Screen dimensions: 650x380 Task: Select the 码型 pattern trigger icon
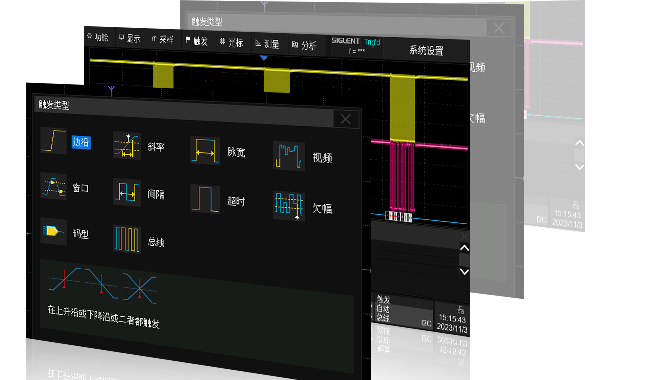coord(54,231)
